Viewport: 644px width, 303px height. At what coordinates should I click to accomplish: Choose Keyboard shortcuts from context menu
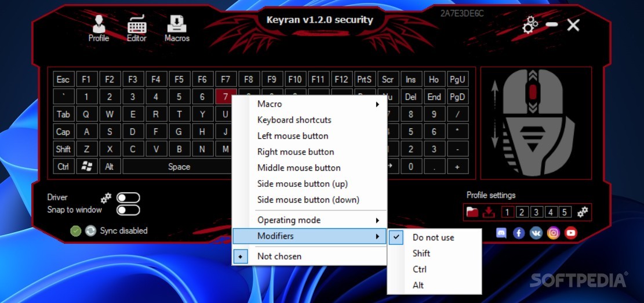(310, 120)
